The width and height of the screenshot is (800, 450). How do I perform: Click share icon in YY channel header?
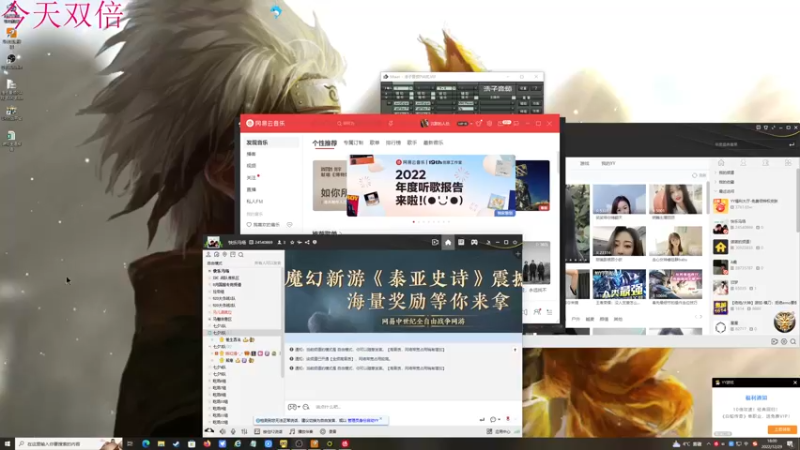[x=307, y=242]
